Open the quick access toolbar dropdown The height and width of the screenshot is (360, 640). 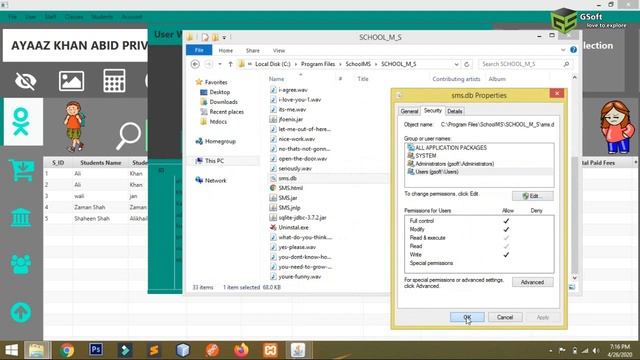224,37
